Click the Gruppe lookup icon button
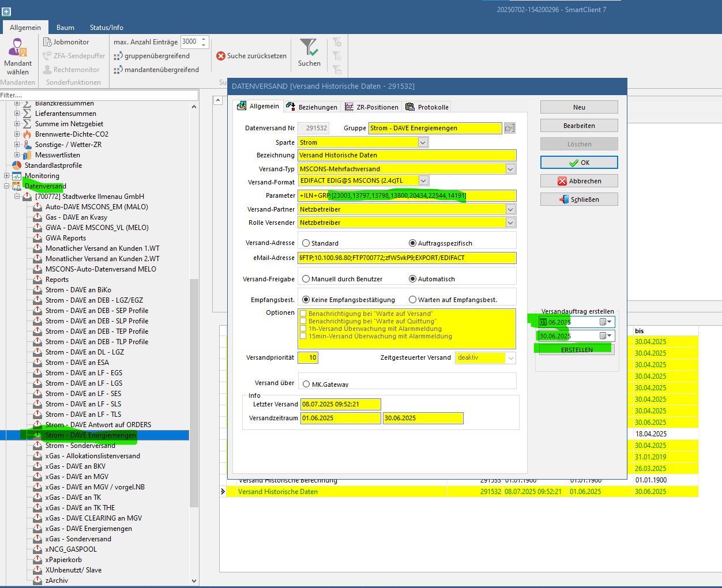Screen dimensions: 722x588 [x=509, y=129]
